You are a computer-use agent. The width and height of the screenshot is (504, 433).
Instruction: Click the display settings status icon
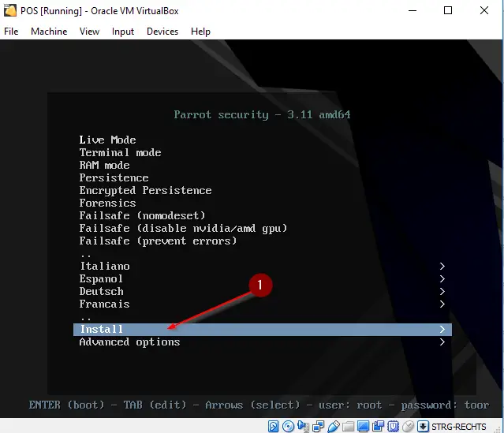coord(363,427)
